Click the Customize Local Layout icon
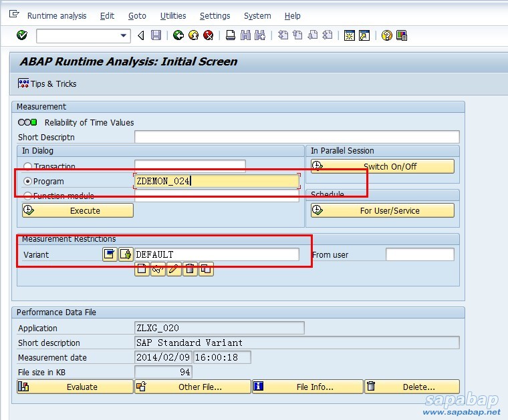 pyautogui.click(x=402, y=35)
